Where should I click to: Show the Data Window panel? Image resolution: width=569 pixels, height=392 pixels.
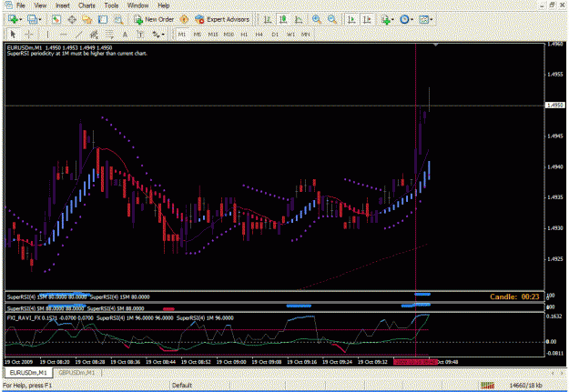72,20
